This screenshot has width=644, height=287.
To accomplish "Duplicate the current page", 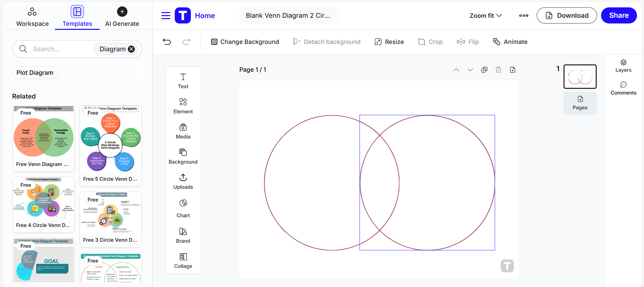I will (484, 70).
